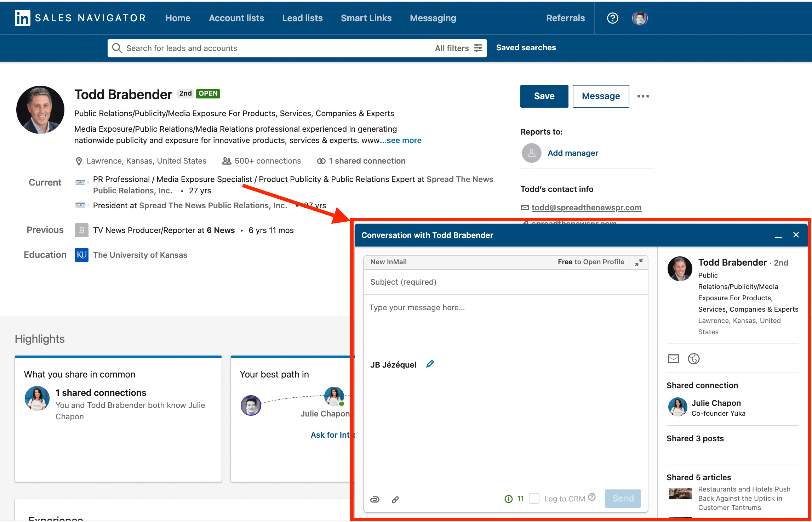Click the envelope icon in conversation sidebar
Screen dimensions: 812x522
(x=673, y=359)
